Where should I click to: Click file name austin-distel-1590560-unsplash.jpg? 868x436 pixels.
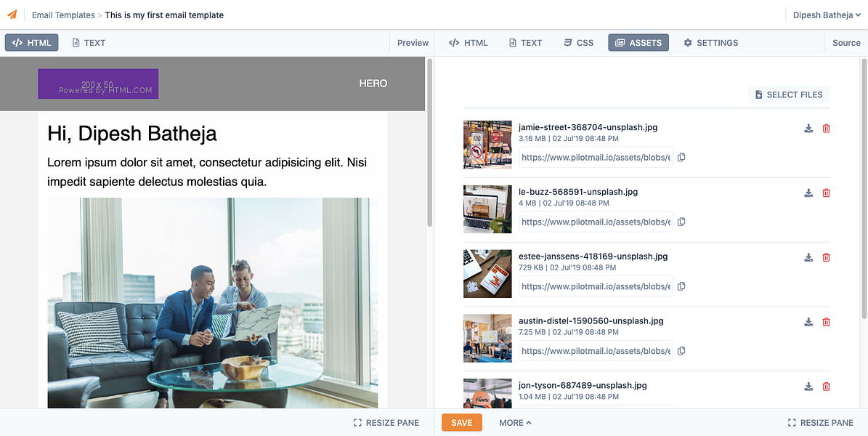point(591,320)
